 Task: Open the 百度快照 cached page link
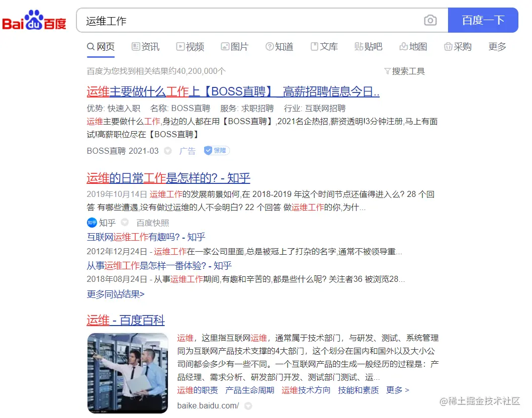[152, 223]
